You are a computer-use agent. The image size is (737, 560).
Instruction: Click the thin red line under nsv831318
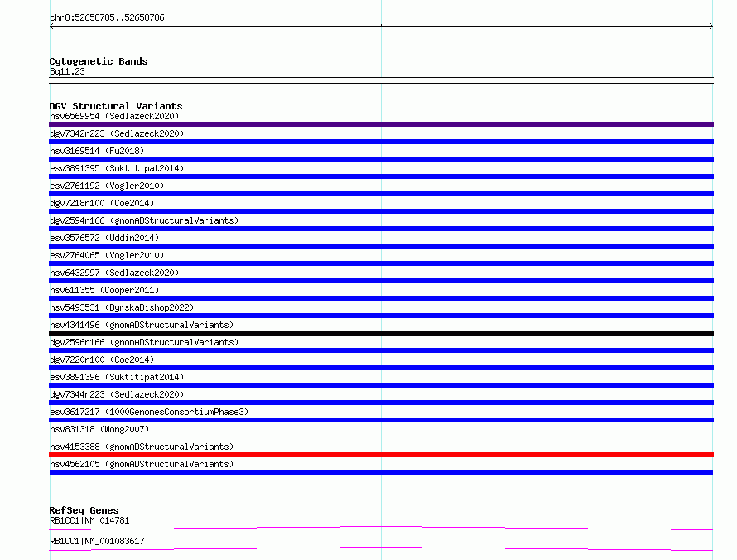(x=381, y=437)
